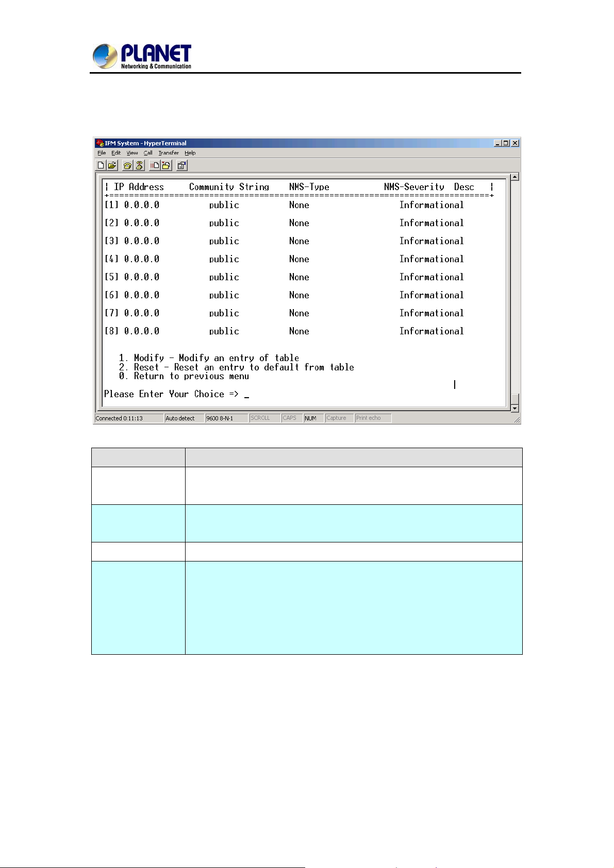Click the terminal scrollbar up arrow
614x868 pixels.
(x=515, y=177)
